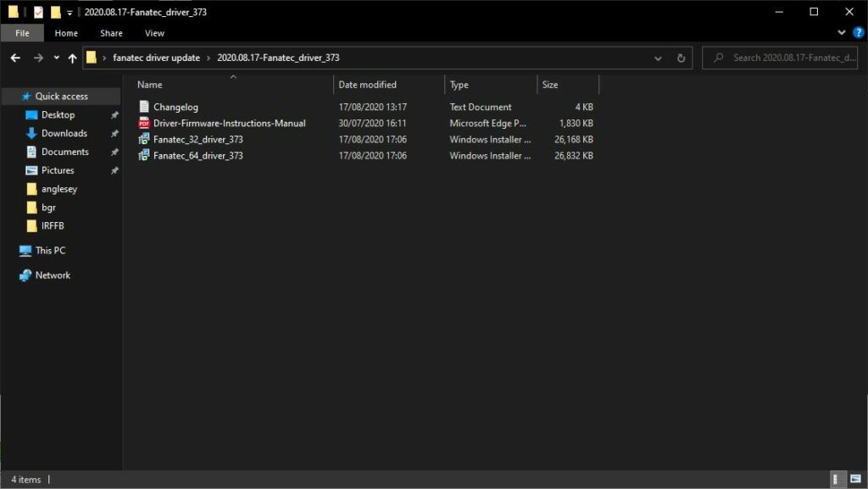868x489 pixels.
Task: Click the This PC computer icon
Action: [25, 251]
